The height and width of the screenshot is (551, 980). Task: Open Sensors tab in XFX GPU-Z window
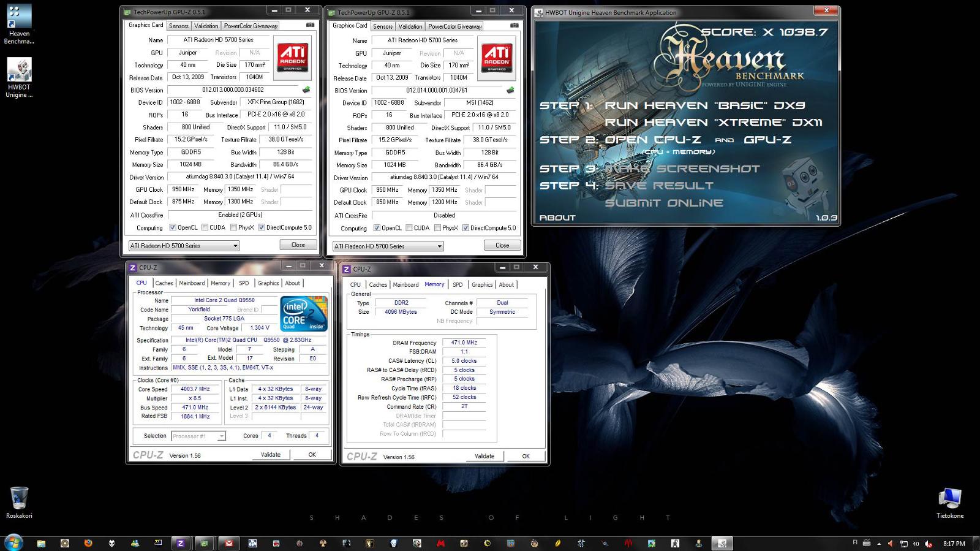[179, 26]
